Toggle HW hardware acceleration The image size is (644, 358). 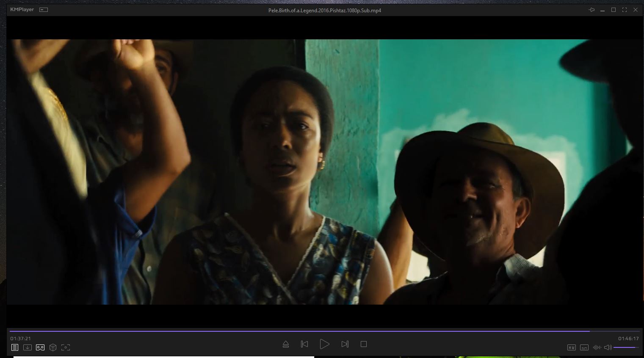pos(571,347)
